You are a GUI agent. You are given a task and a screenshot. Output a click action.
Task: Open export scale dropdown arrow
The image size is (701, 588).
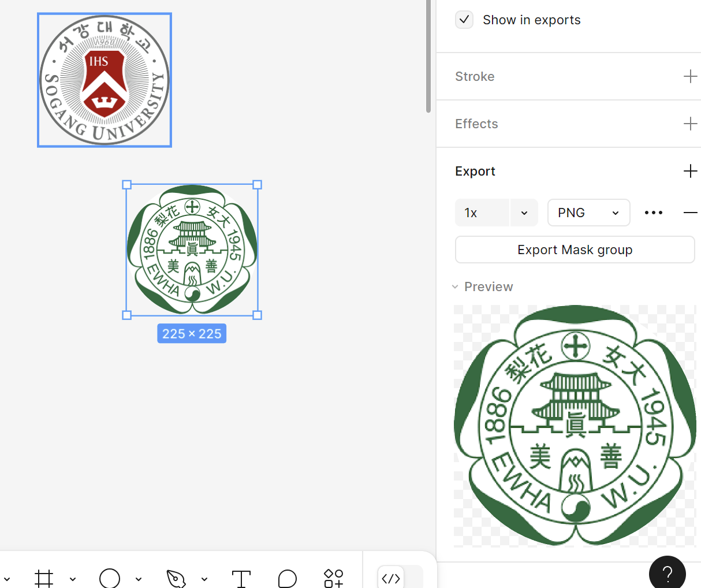click(x=524, y=213)
